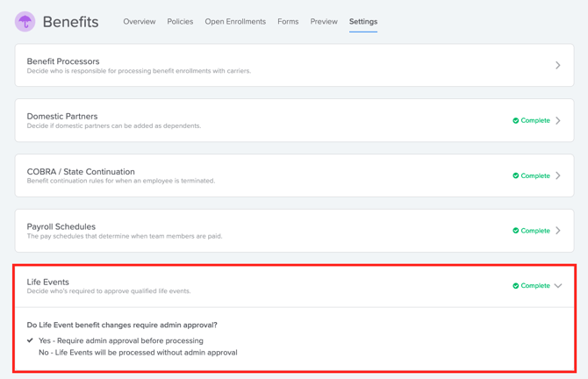Collapse the Life Events section chevron
The height and width of the screenshot is (379, 588).
coord(558,286)
